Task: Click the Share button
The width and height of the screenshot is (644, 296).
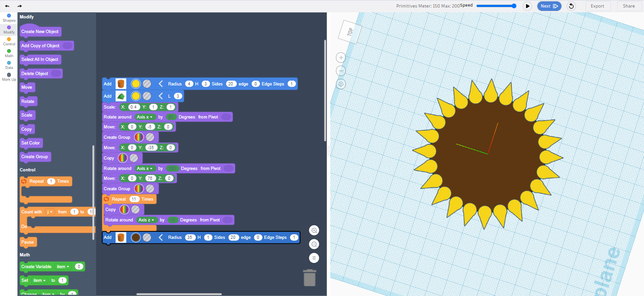Action: [628, 6]
